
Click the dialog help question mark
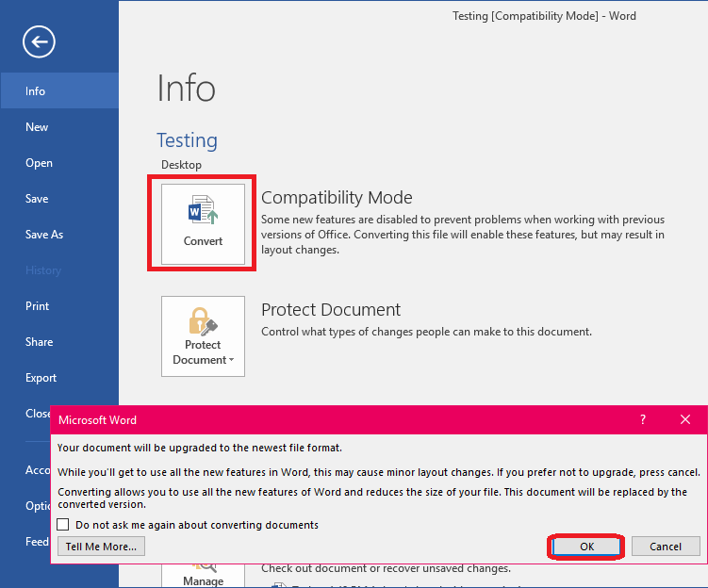(x=643, y=419)
